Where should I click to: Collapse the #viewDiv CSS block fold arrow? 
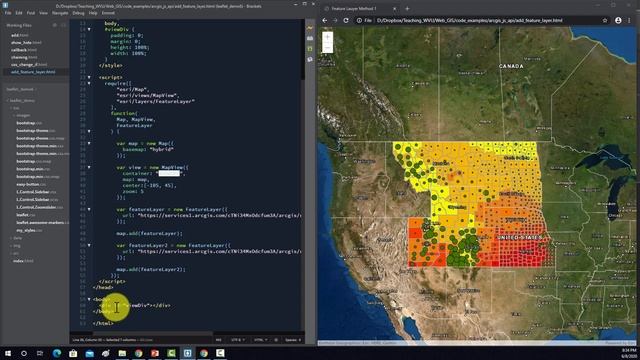tap(89, 29)
